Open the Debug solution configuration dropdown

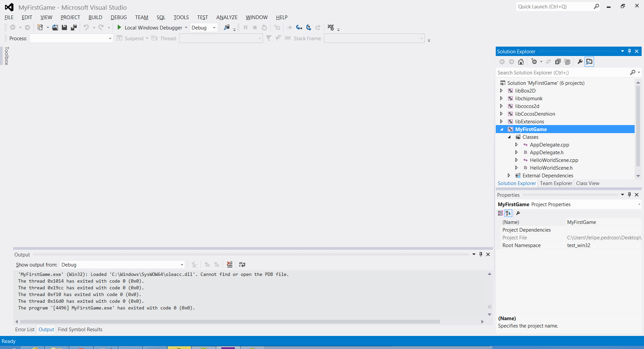click(204, 28)
